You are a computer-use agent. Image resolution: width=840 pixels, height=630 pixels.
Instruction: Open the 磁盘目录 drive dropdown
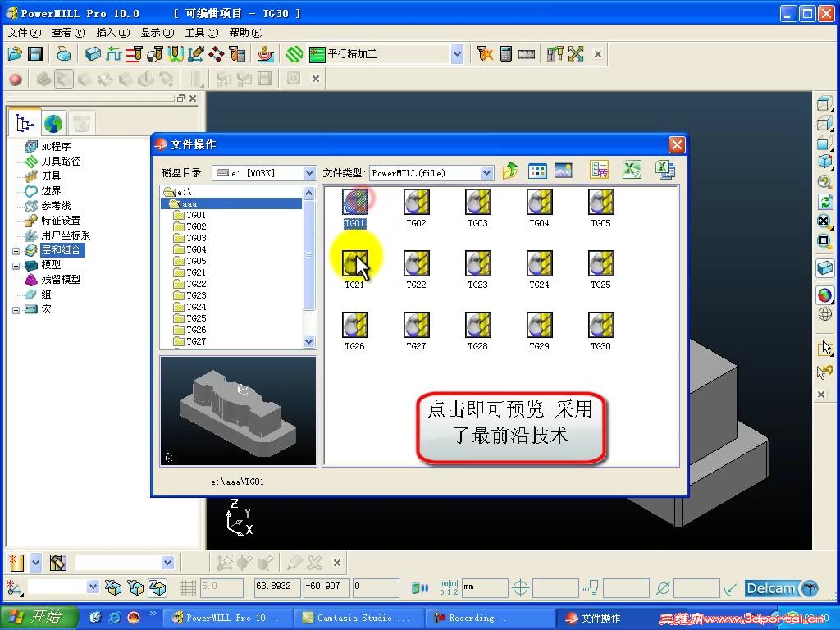click(309, 173)
